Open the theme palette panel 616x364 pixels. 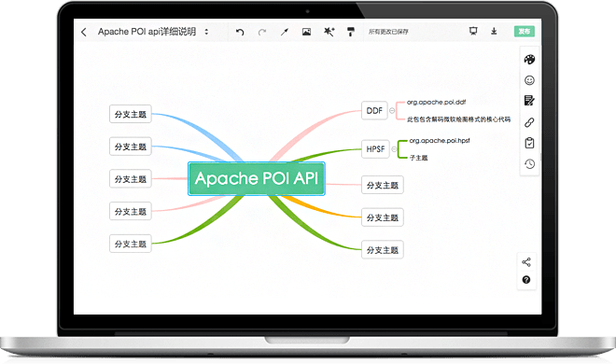tap(529, 60)
